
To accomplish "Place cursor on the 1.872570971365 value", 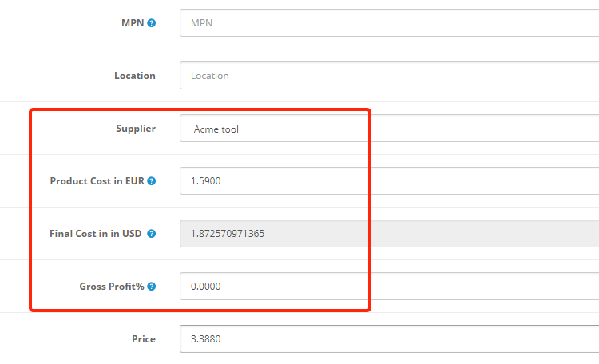I will click(227, 234).
